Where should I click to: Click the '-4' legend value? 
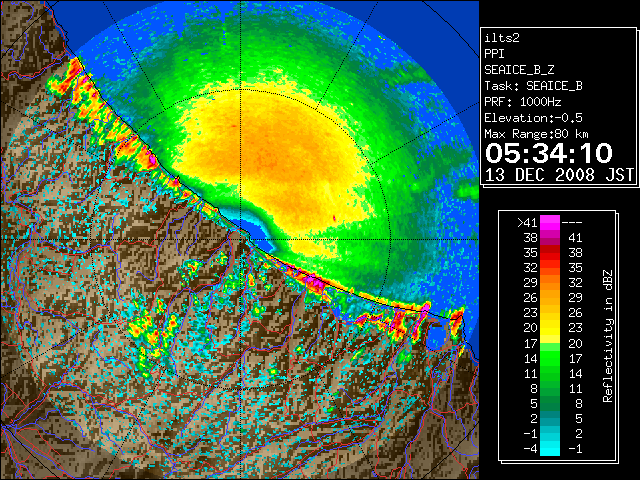point(530,449)
